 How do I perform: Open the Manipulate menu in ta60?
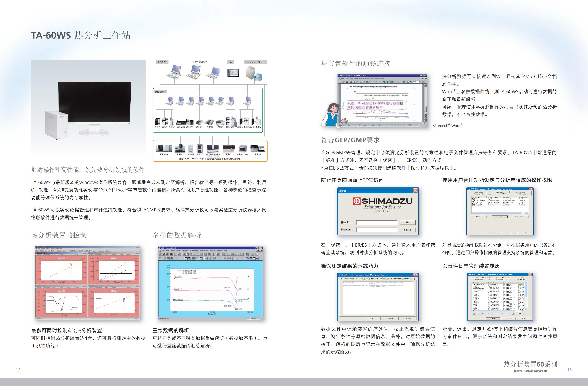pyautogui.click(x=194, y=251)
